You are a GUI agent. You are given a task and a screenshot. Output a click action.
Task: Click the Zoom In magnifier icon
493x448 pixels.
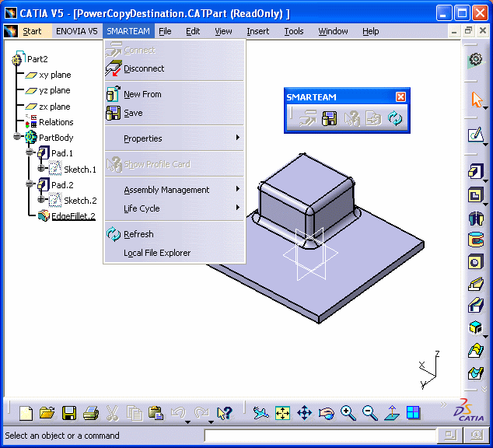(x=348, y=413)
